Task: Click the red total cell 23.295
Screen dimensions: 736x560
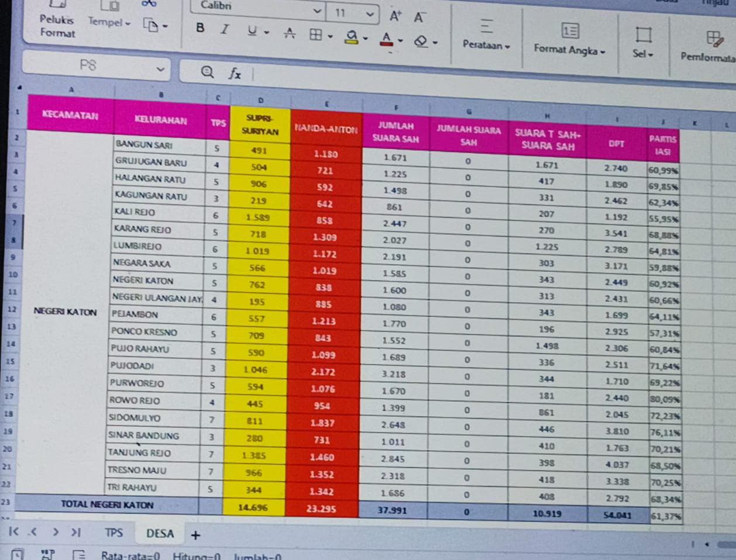Action: click(x=321, y=509)
